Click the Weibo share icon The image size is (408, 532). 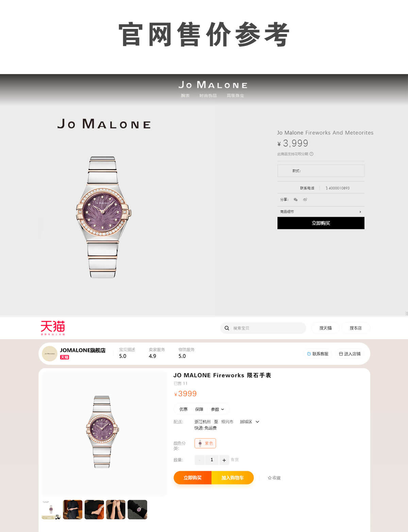coord(305,199)
